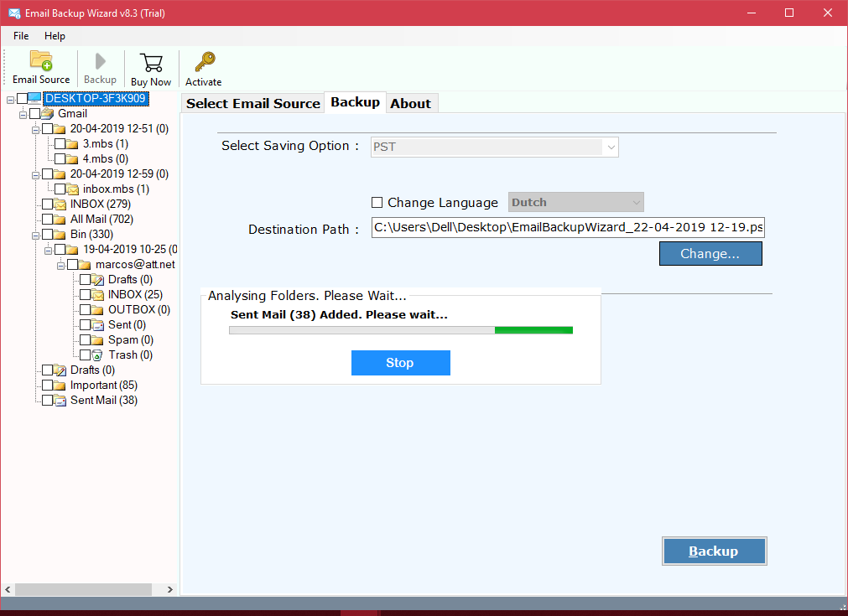Click the Gmail folder icon
The width and height of the screenshot is (848, 616).
point(48,113)
